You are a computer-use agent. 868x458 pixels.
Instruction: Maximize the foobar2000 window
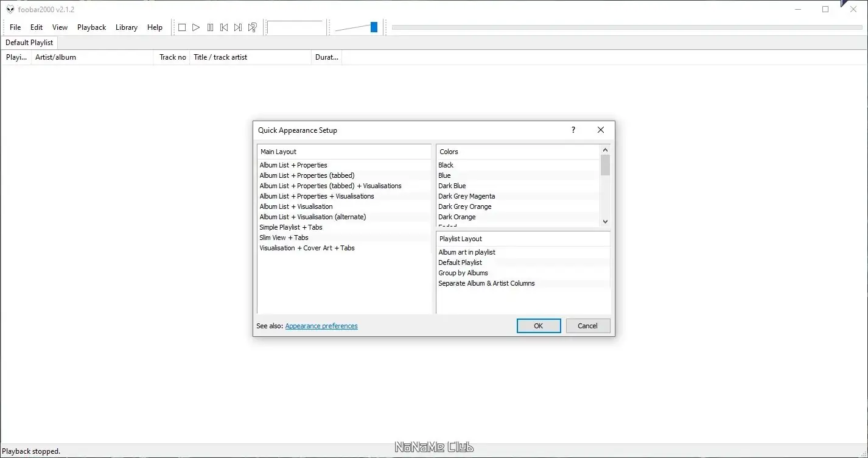click(x=825, y=9)
